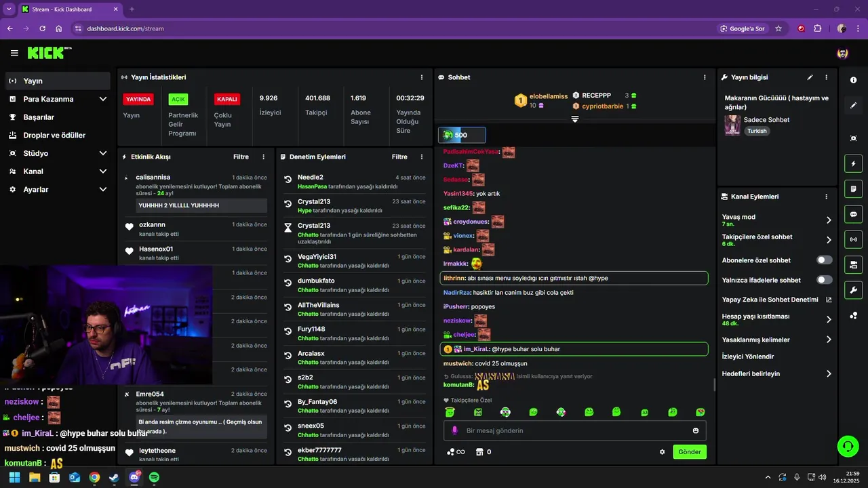Image resolution: width=868 pixels, height=488 pixels.
Task: Open Yapay Zeka ile Sohbet Denetimi link
Action: pyautogui.click(x=777, y=300)
